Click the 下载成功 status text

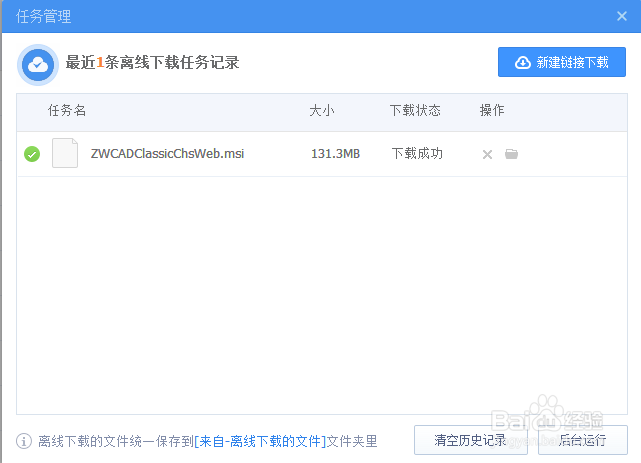pyautogui.click(x=417, y=154)
